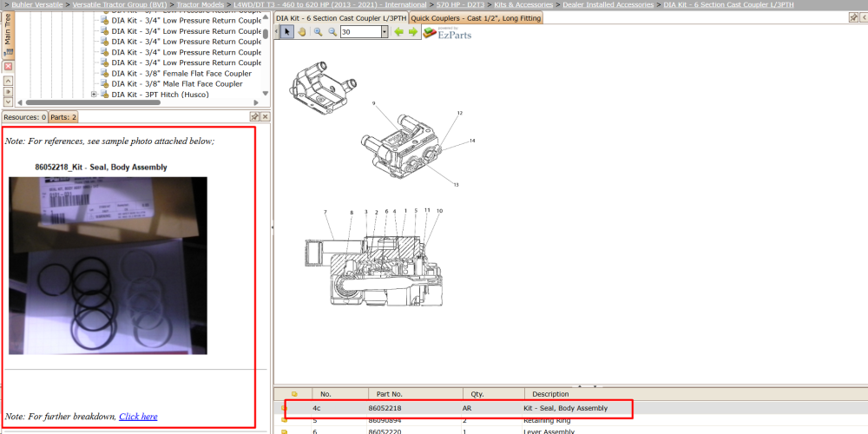Activate the hand pan tool
The height and width of the screenshot is (434, 868).
click(302, 32)
